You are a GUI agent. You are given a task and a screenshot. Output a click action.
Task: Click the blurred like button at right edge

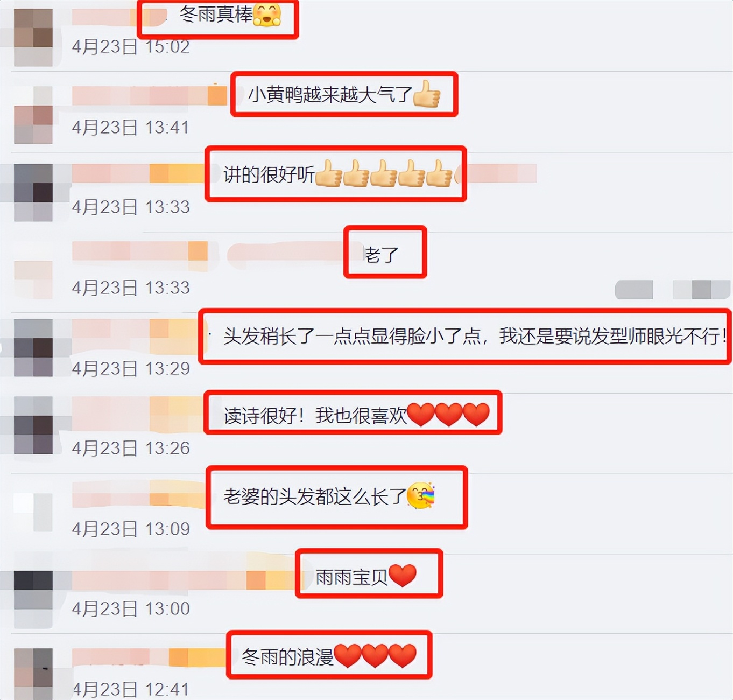pyautogui.click(x=702, y=290)
